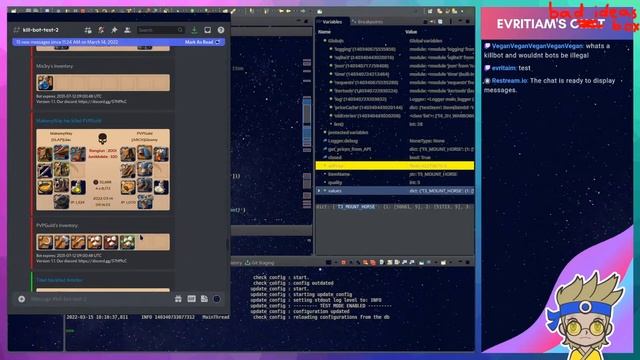The height and width of the screenshot is (360, 640).
Task: Click the Discord search field
Action: pyautogui.click(x=160, y=30)
